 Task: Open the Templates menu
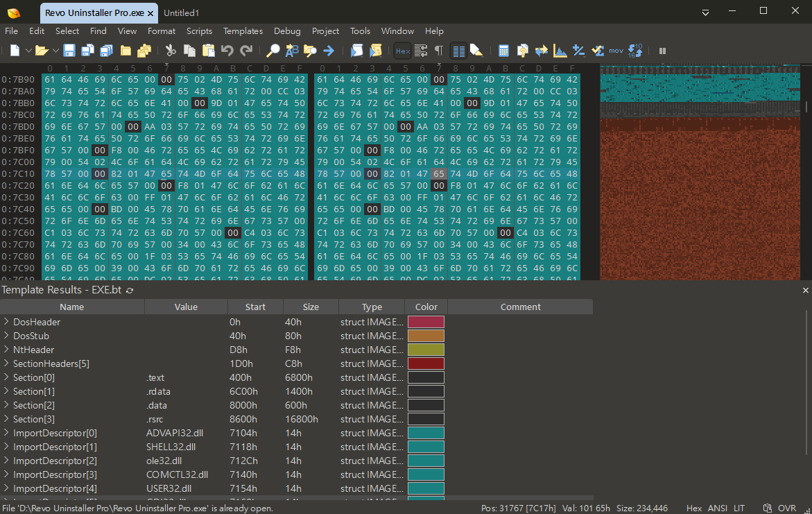(x=243, y=31)
